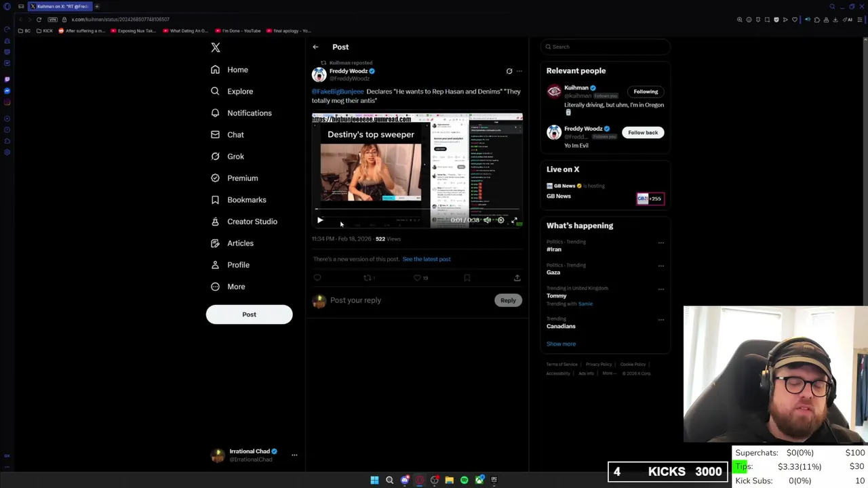Open the post's three-dot options menu
This screenshot has width=868, height=488.
pos(519,71)
